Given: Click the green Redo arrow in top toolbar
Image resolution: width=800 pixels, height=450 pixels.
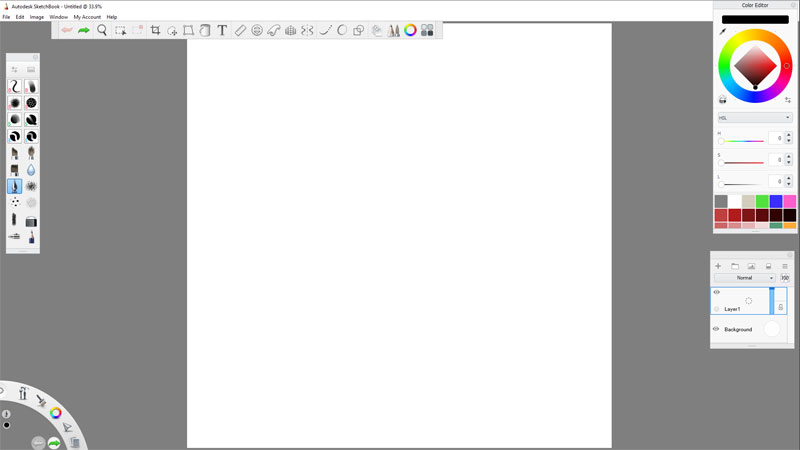Looking at the screenshot, I should point(84,30).
